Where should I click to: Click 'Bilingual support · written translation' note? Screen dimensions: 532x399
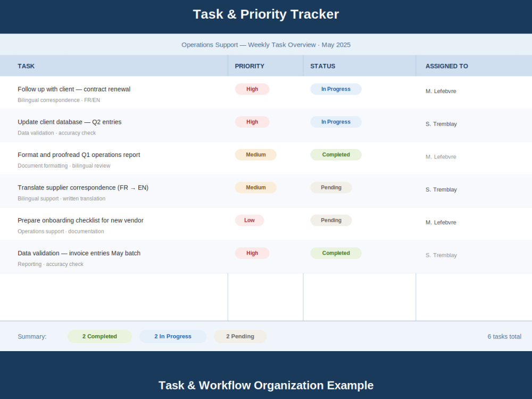click(x=61, y=198)
